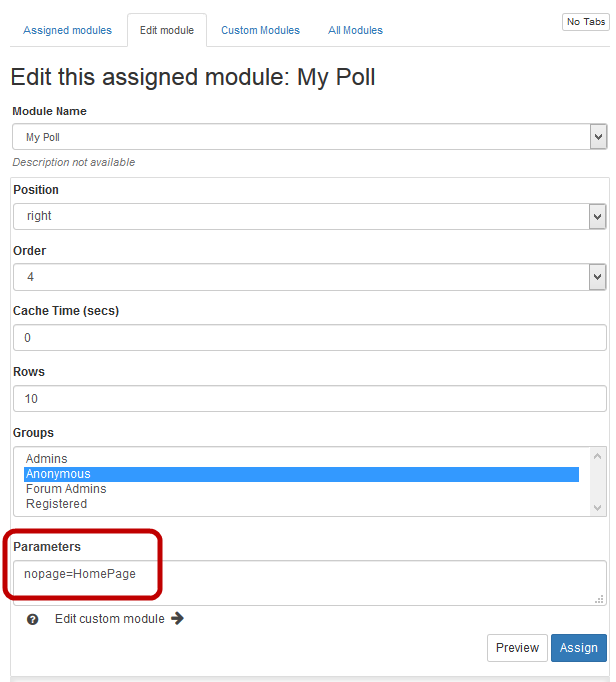This screenshot has width=616, height=682.
Task: Open the Edit custom module link
Action: click(x=109, y=619)
